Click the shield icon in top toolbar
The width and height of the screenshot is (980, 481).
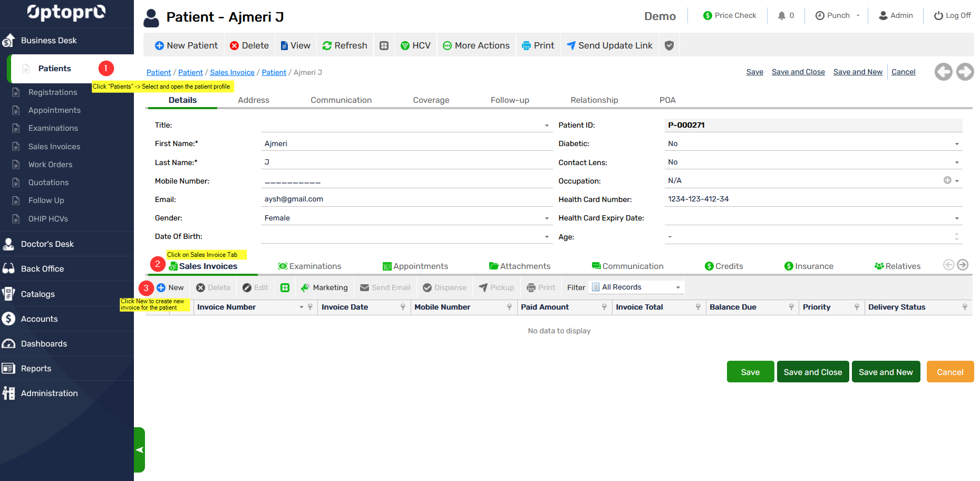pyautogui.click(x=669, y=45)
